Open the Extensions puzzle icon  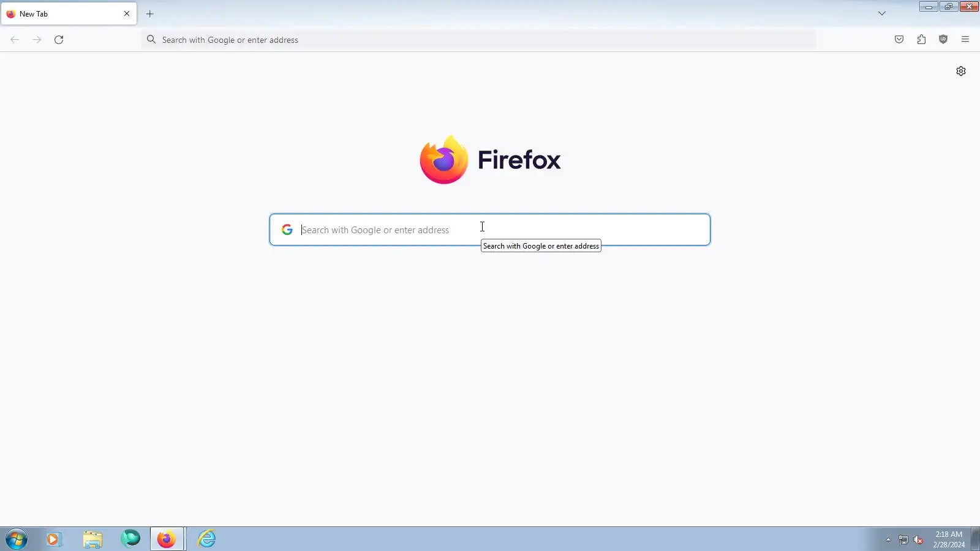[921, 40]
